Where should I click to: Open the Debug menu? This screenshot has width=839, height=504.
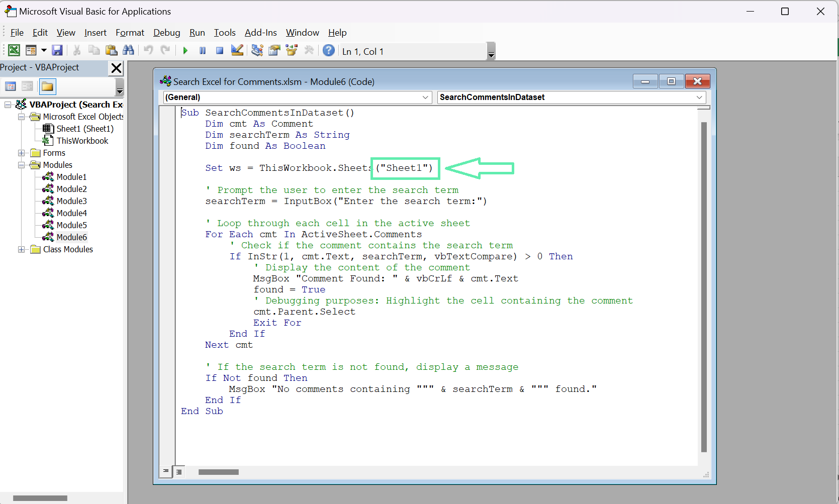coord(167,33)
